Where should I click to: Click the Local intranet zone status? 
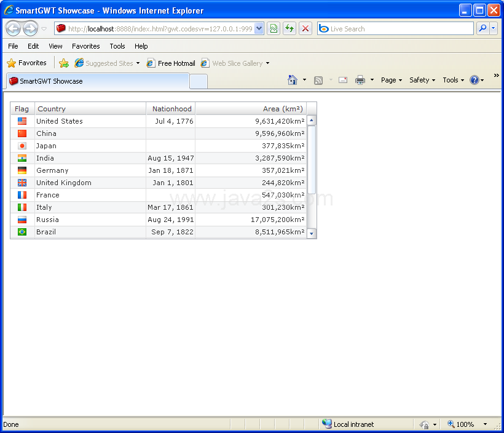point(348,424)
